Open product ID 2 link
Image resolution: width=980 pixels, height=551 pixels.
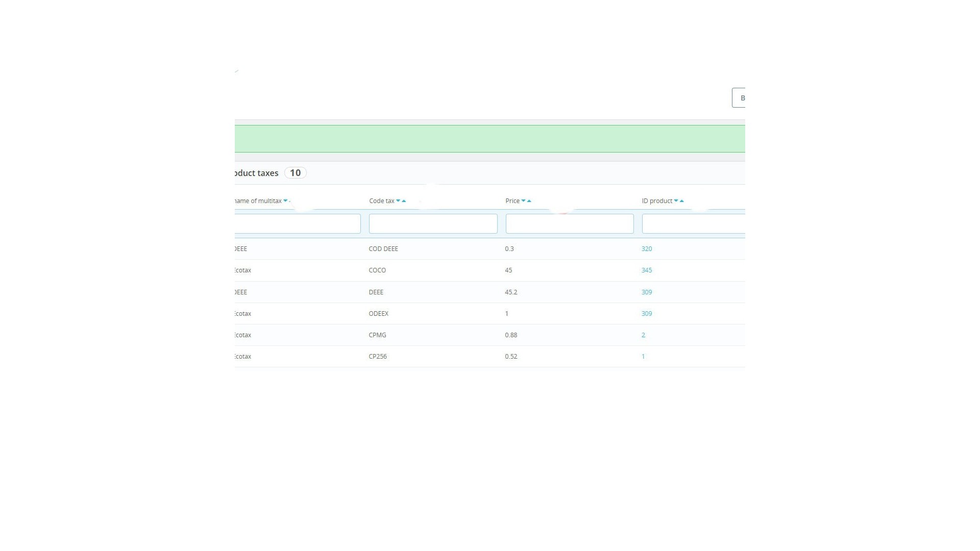coord(643,335)
